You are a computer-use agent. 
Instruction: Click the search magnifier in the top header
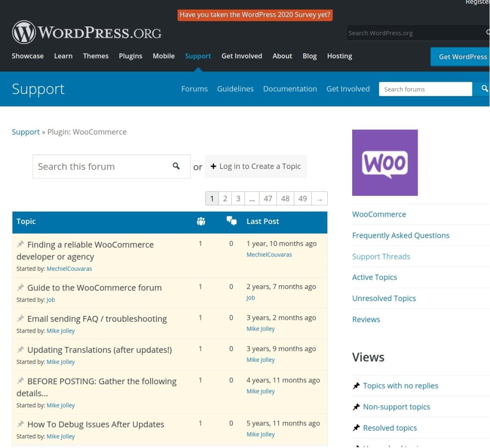pyautogui.click(x=487, y=33)
